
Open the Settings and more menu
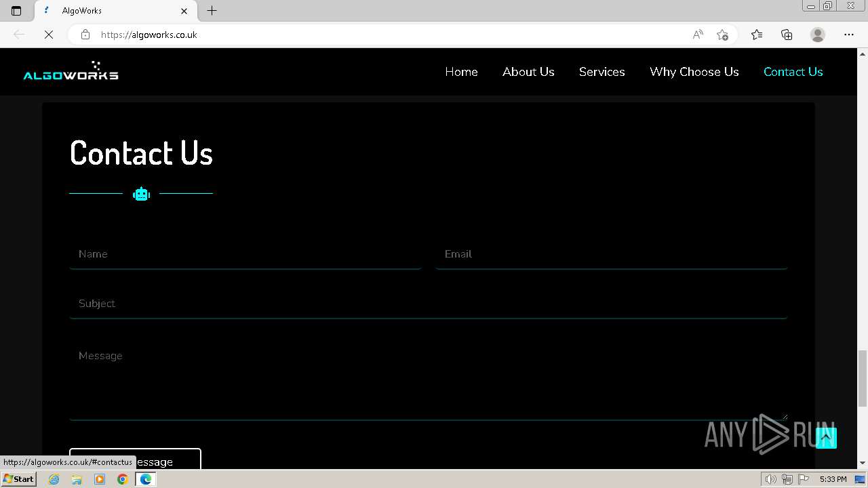849,35
